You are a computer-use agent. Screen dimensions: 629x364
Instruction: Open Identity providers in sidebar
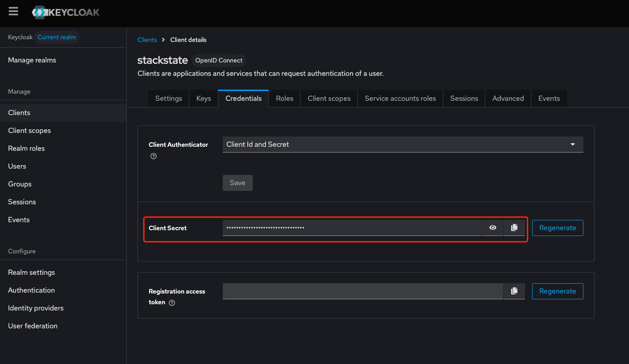(36, 308)
